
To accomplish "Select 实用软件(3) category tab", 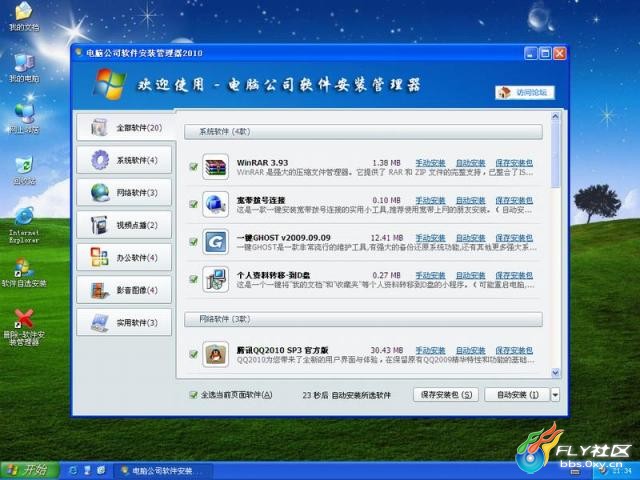I will point(124,322).
